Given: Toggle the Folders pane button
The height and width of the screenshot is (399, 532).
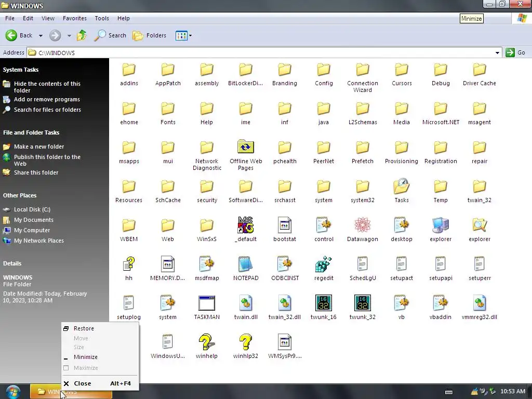Looking at the screenshot, I should pyautogui.click(x=149, y=35).
